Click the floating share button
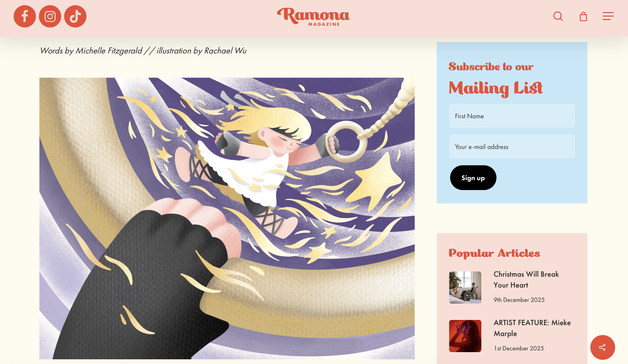628x364 pixels. coord(602,347)
